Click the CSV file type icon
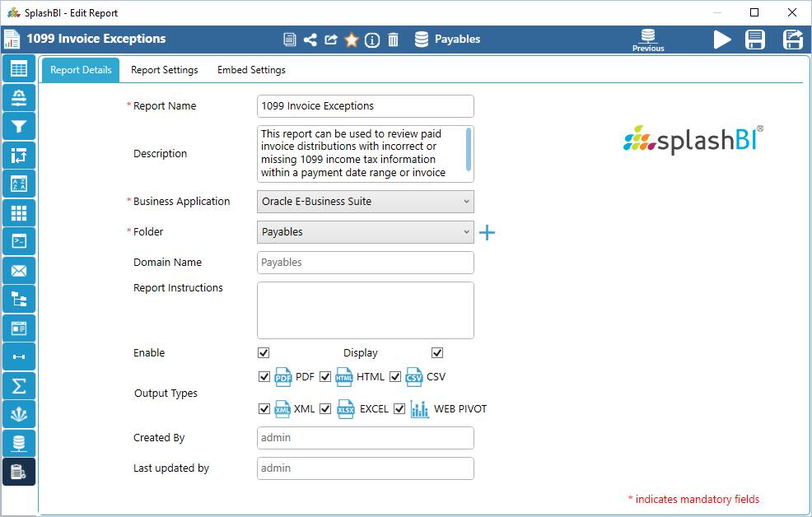The height and width of the screenshot is (517, 812). click(413, 377)
